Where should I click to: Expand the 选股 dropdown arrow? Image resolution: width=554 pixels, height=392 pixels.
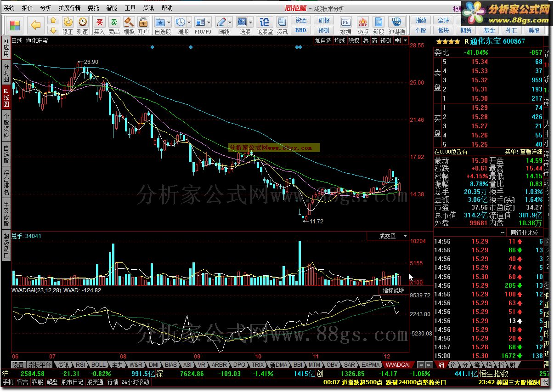pos(251,22)
